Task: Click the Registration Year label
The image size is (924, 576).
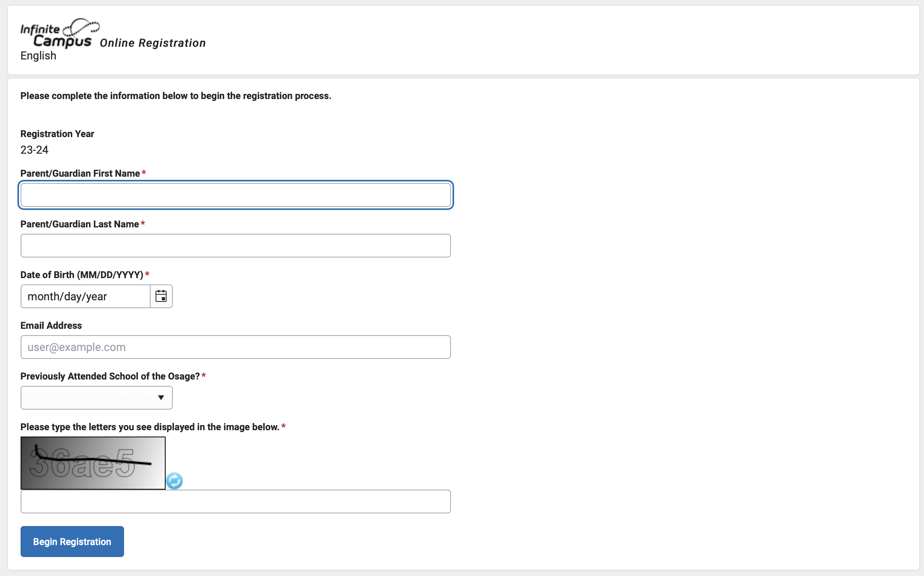Action: pos(57,134)
